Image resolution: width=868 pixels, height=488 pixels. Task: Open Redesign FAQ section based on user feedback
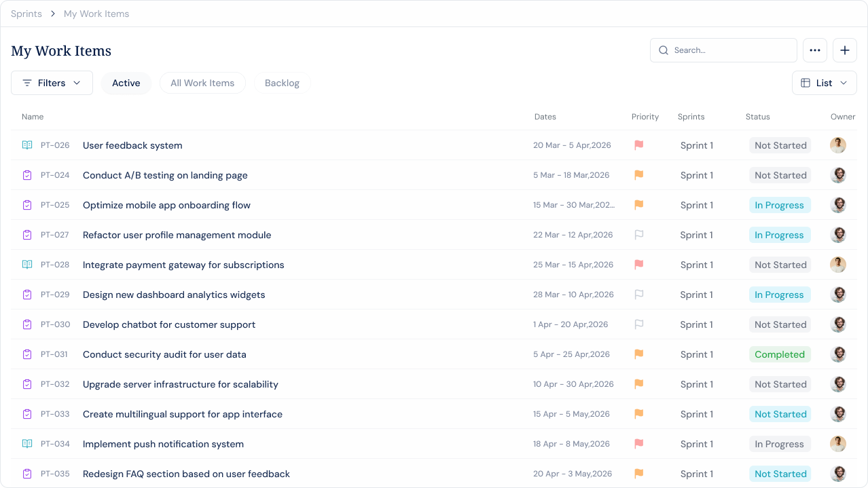(x=186, y=474)
